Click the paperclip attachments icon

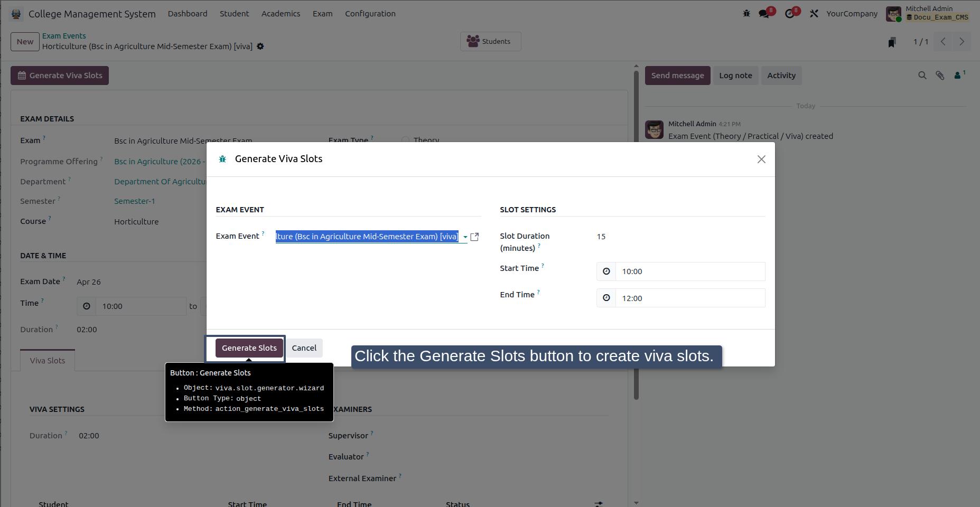point(940,76)
